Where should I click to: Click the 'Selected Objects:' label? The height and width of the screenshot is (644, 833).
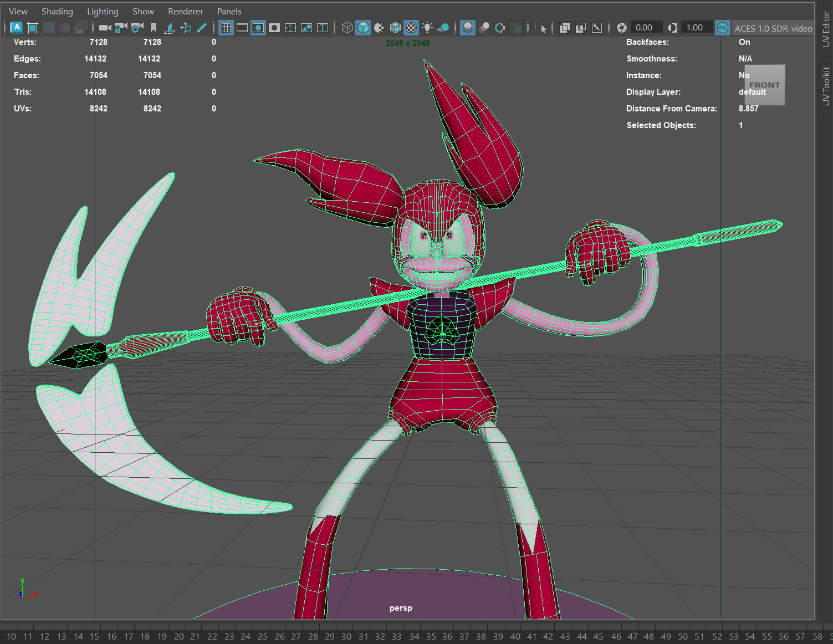coord(661,125)
